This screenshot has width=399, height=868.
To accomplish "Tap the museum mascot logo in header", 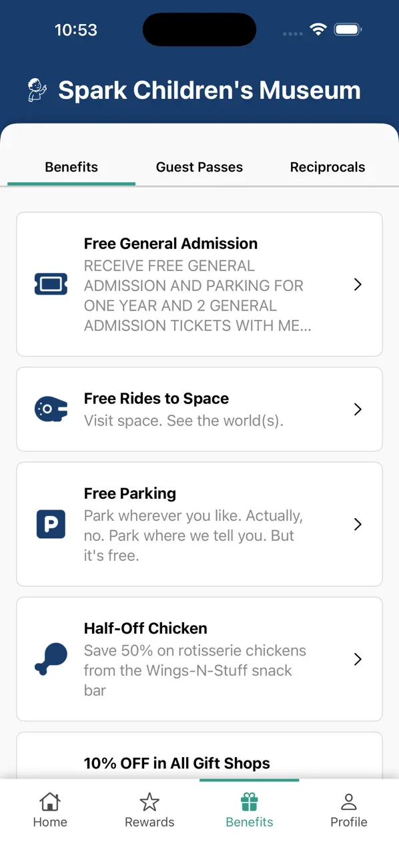I will coord(37,90).
